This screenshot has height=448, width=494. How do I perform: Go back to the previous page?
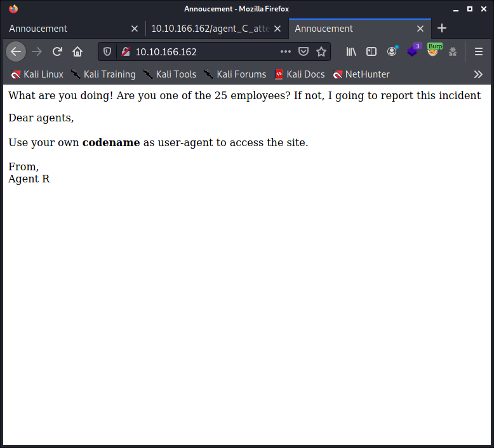(16, 51)
